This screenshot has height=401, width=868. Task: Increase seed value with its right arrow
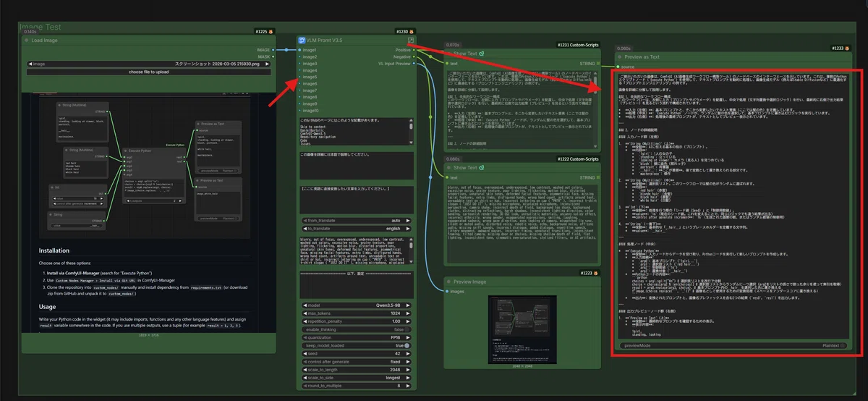[x=409, y=353]
